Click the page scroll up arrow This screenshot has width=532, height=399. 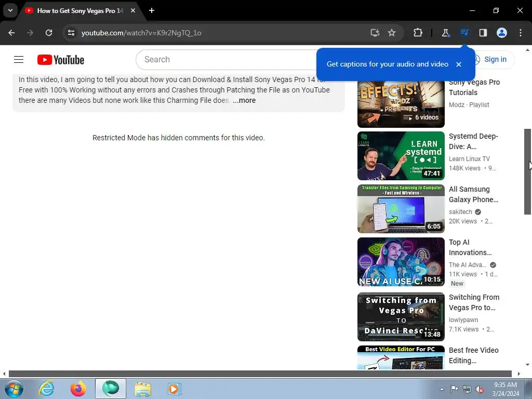[x=527, y=50]
